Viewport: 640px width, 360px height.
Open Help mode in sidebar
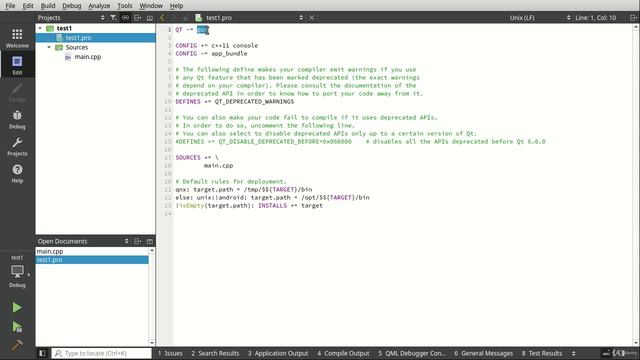click(17, 173)
